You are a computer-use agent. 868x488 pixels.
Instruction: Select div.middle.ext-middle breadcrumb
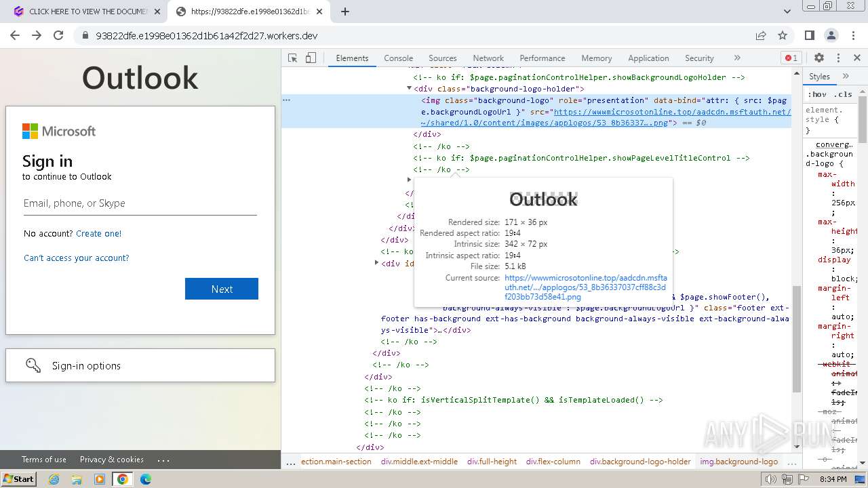click(x=419, y=462)
